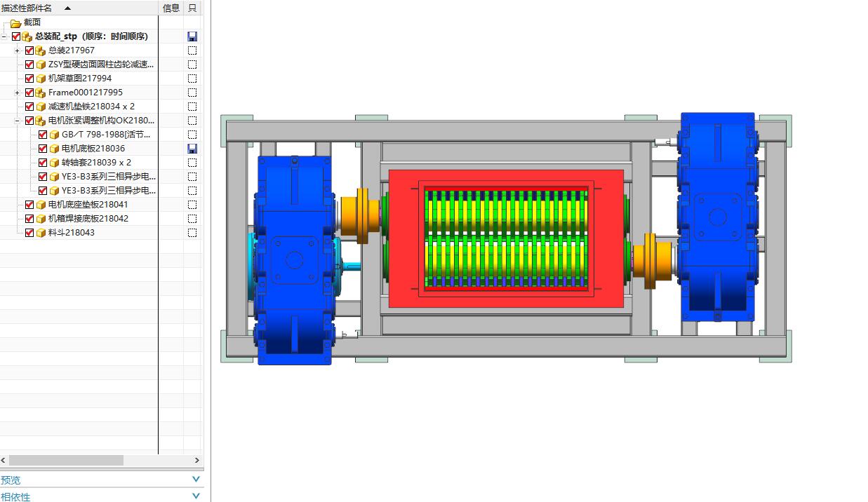Click the part icon beside 电机底座垫板218041
Image resolution: width=868 pixels, height=502 pixels.
pyautogui.click(x=41, y=205)
